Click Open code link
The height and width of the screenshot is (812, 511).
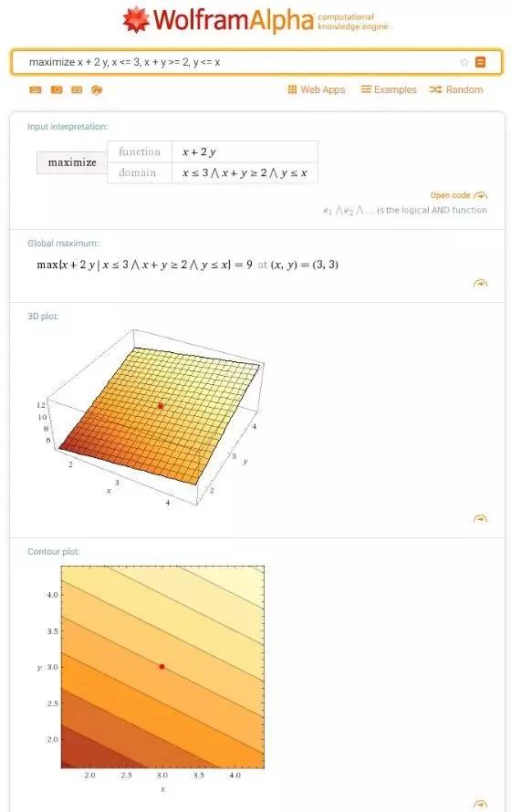[459, 195]
